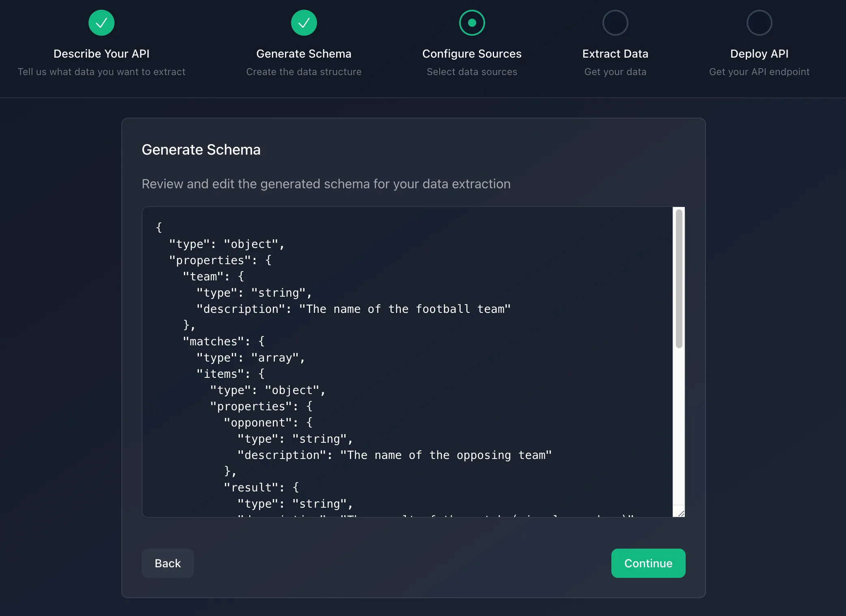Place cursor on the football team description line
The width and height of the screenshot is (846, 616).
(353, 309)
